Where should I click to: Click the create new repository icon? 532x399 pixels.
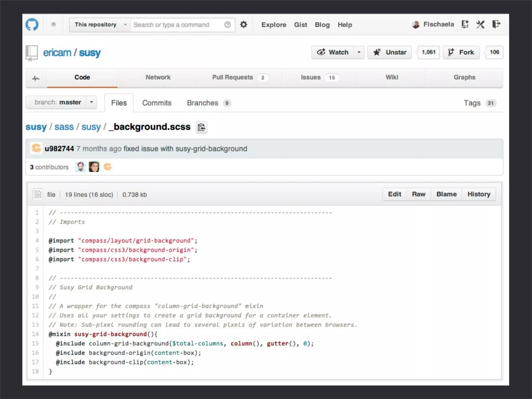pyautogui.click(x=465, y=24)
